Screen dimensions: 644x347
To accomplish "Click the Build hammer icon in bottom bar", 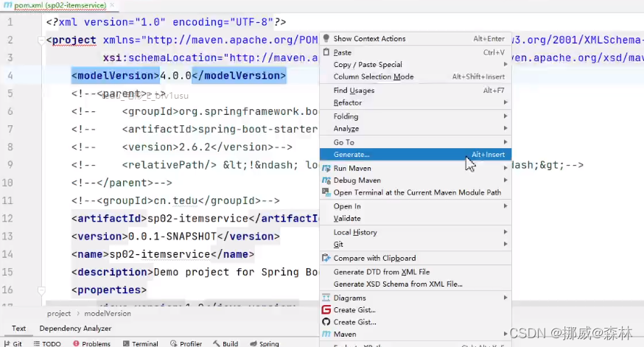I will (217, 343).
